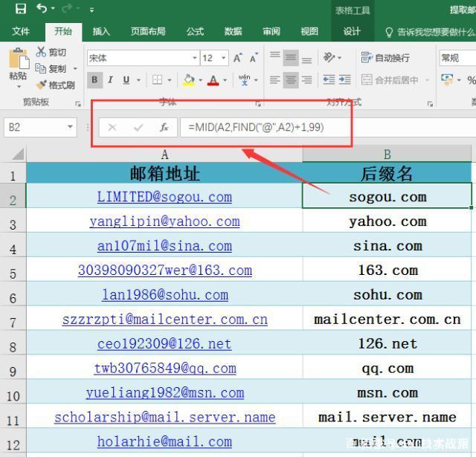Click the increase font size icon
This screenshot has height=457, width=476.
coord(238,58)
